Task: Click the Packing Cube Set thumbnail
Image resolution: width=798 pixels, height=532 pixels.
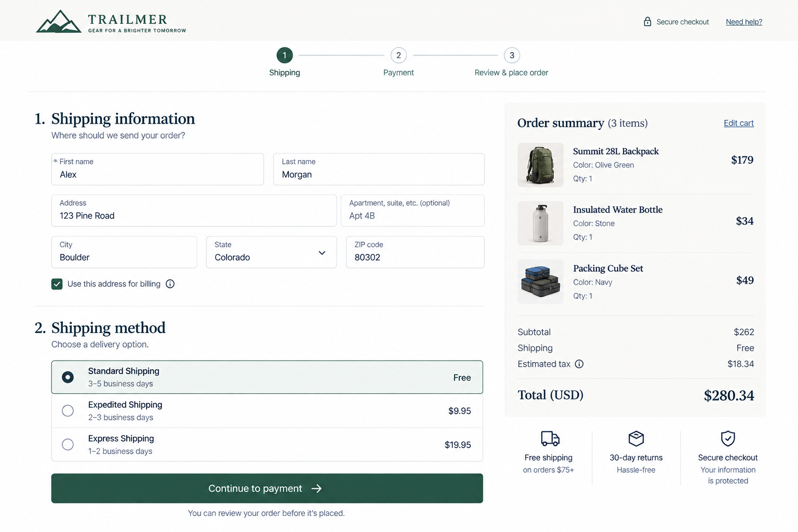Action: pos(540,282)
